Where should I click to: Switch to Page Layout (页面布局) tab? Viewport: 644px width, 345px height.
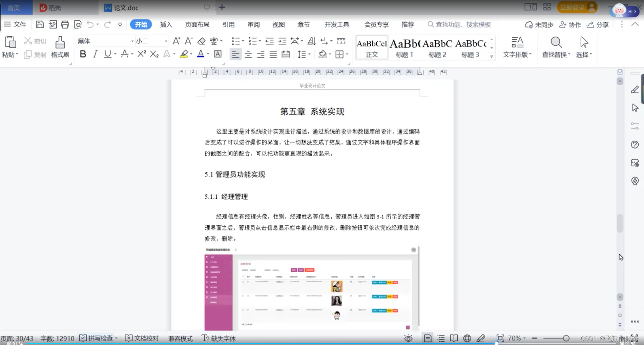pos(197,24)
